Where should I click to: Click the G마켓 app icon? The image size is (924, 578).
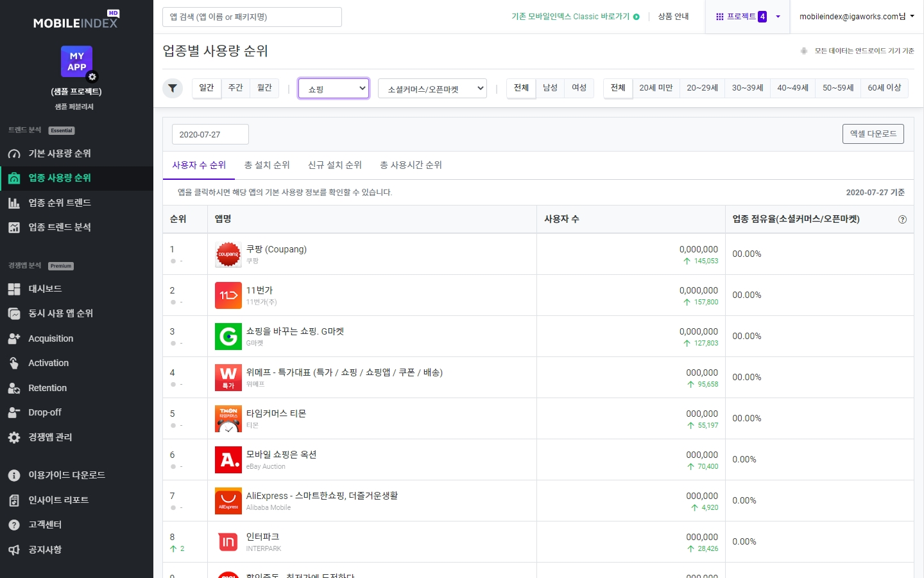coord(228,337)
